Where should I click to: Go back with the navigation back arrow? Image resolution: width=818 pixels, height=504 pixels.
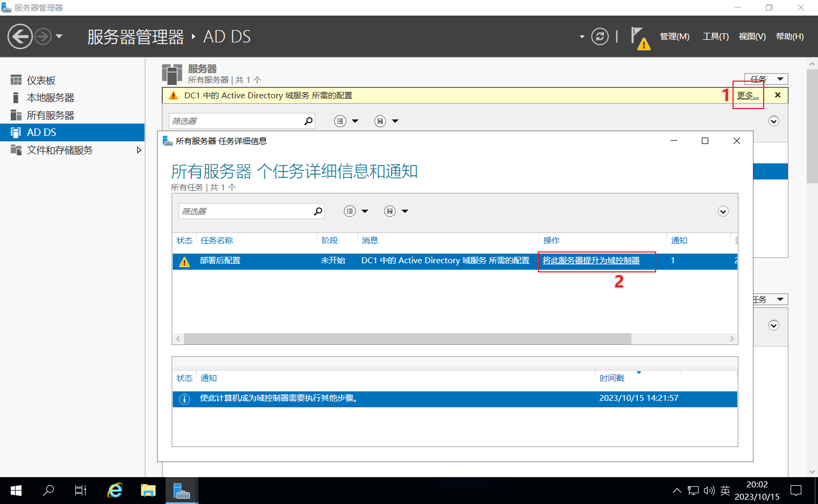[x=20, y=37]
